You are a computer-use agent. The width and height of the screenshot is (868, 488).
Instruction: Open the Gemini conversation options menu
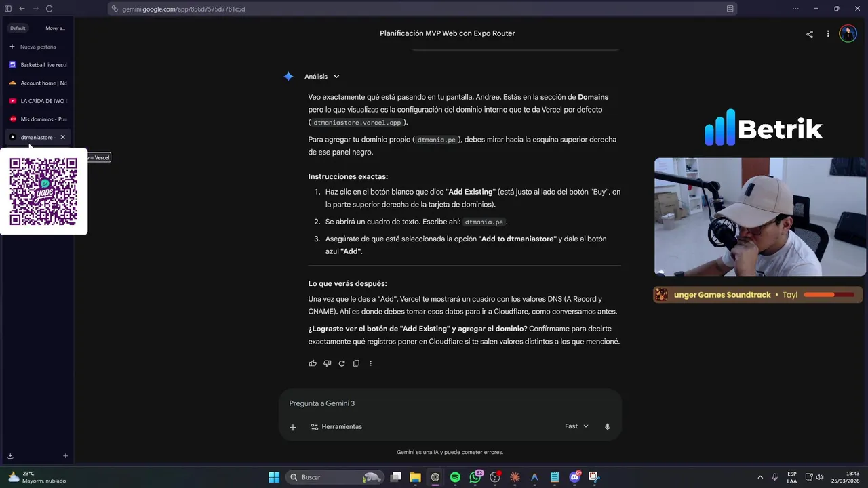828,34
